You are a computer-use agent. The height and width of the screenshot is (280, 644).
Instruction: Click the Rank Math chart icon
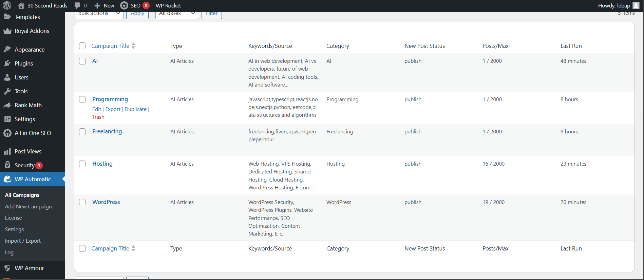point(7,105)
